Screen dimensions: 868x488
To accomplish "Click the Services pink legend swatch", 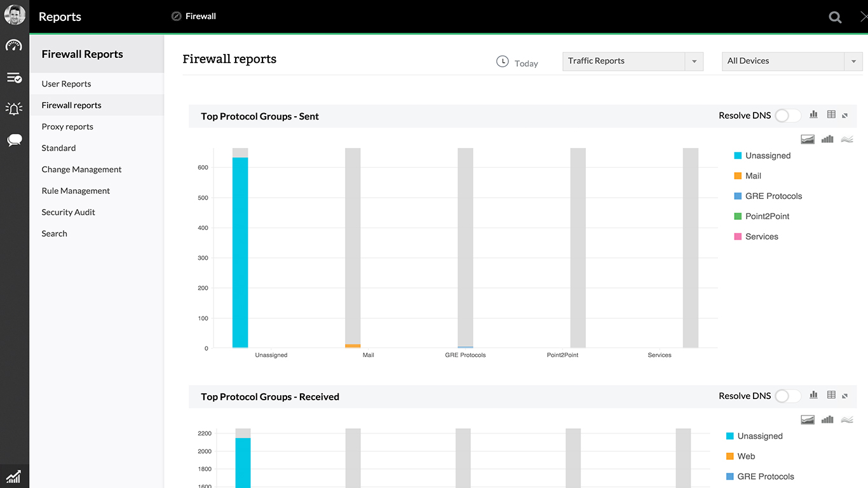I will tap(738, 237).
